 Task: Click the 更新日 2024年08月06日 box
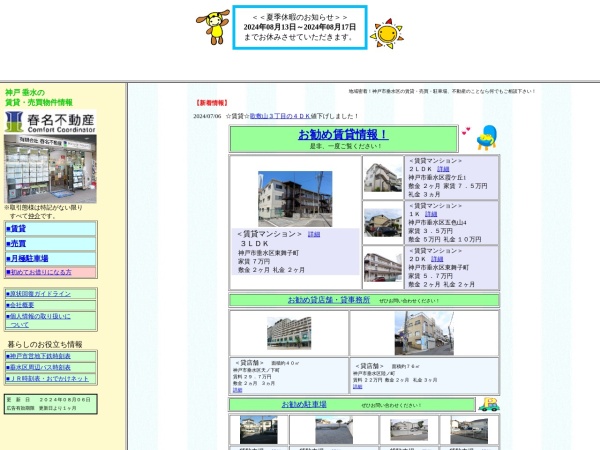[x=51, y=404]
